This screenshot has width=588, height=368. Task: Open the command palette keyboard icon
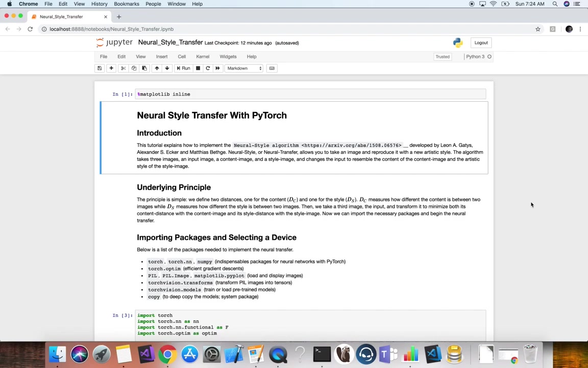[x=272, y=68]
